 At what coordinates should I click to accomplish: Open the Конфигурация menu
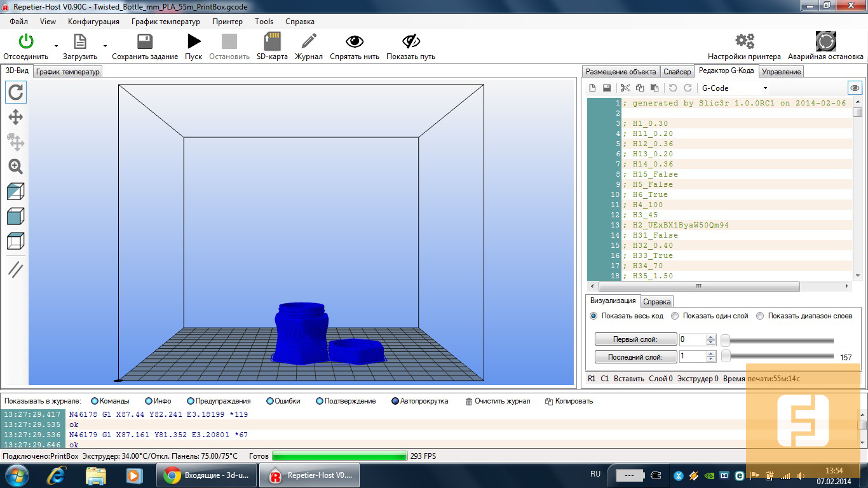93,22
